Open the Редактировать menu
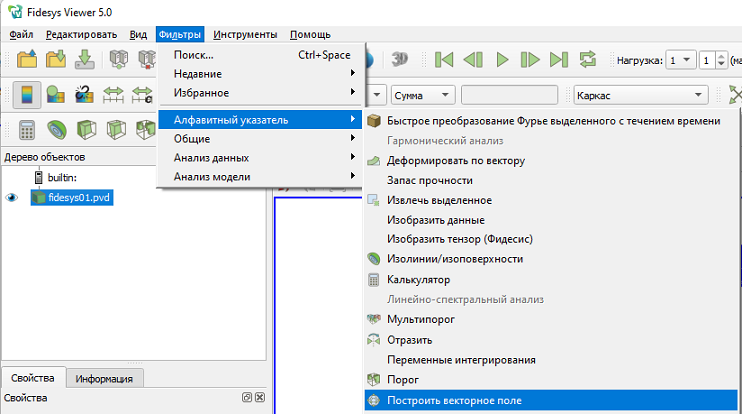This screenshot has width=742, height=414. (81, 35)
